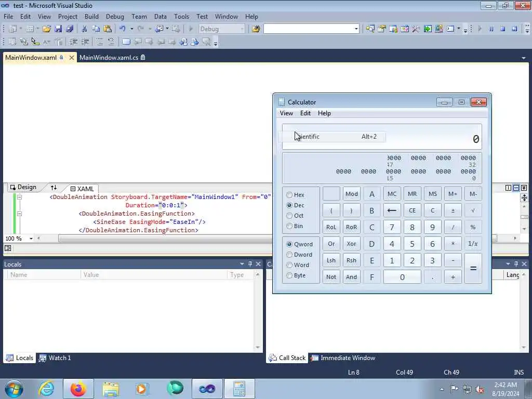Show hidden system tray icons arrow
Screen dimensions: 532x399
442,389
